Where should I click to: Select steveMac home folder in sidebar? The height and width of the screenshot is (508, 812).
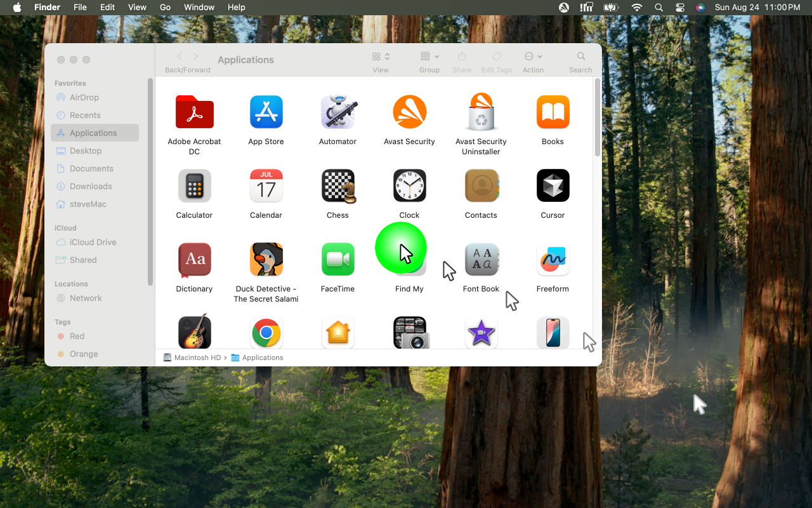[95, 204]
